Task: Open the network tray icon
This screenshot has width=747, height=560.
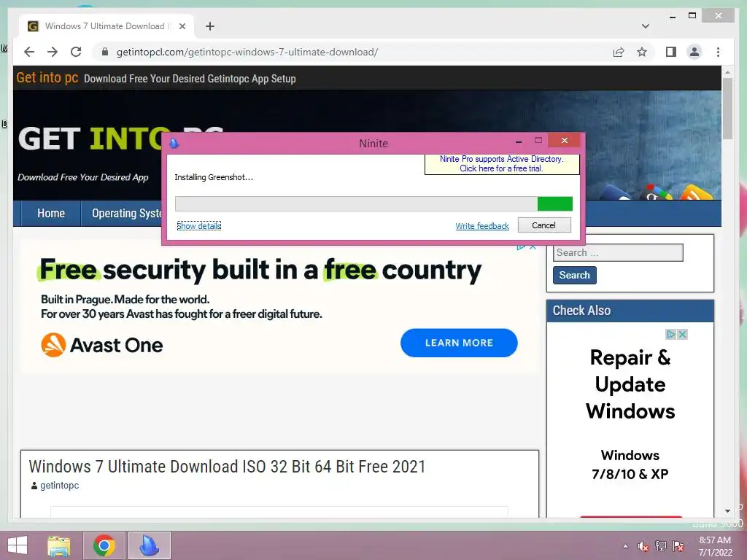Action: 661,546
